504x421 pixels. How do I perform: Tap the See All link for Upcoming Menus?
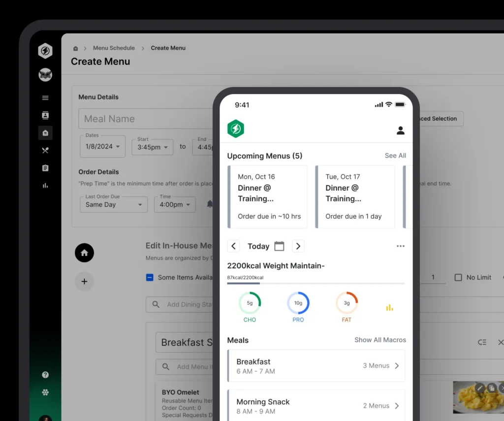point(395,156)
